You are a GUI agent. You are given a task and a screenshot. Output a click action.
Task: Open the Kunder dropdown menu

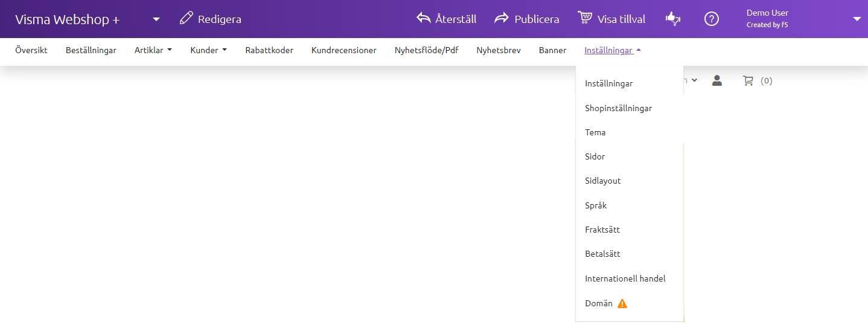(208, 50)
